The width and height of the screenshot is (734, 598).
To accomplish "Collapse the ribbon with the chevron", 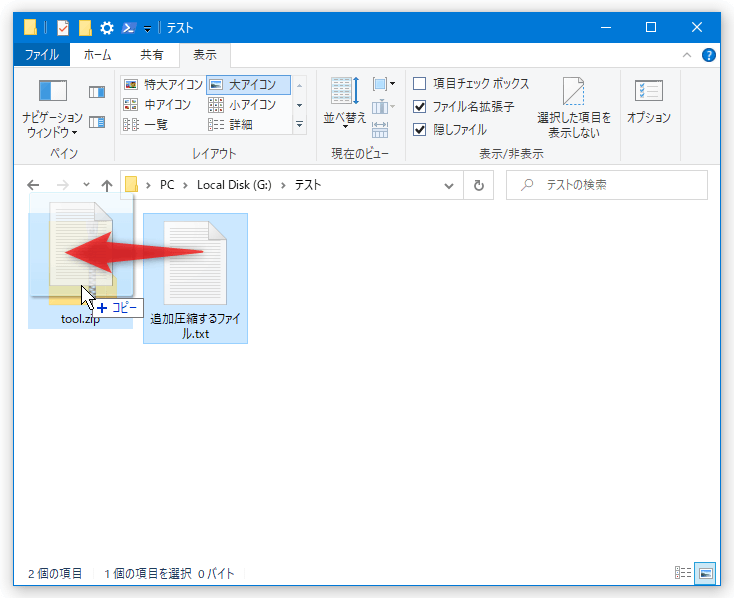I will (687, 55).
